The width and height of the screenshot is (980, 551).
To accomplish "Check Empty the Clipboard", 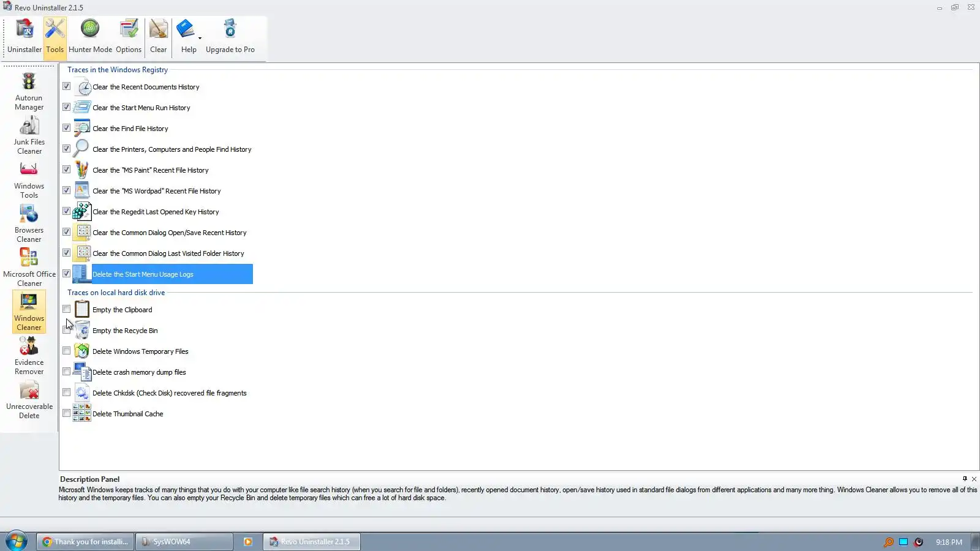I will coord(66,309).
